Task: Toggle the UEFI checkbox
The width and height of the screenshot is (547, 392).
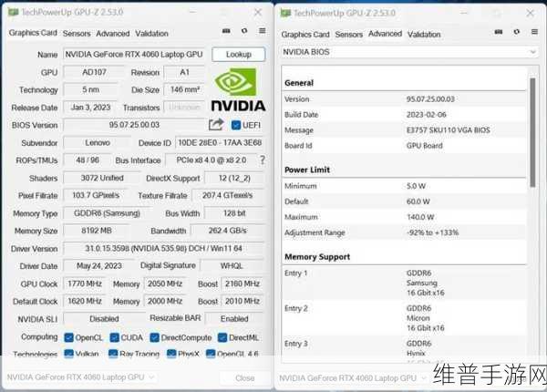Action: tap(236, 125)
